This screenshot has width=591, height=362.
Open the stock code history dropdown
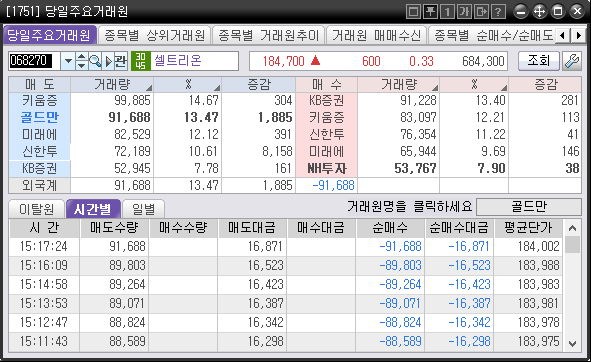pyautogui.click(x=68, y=61)
